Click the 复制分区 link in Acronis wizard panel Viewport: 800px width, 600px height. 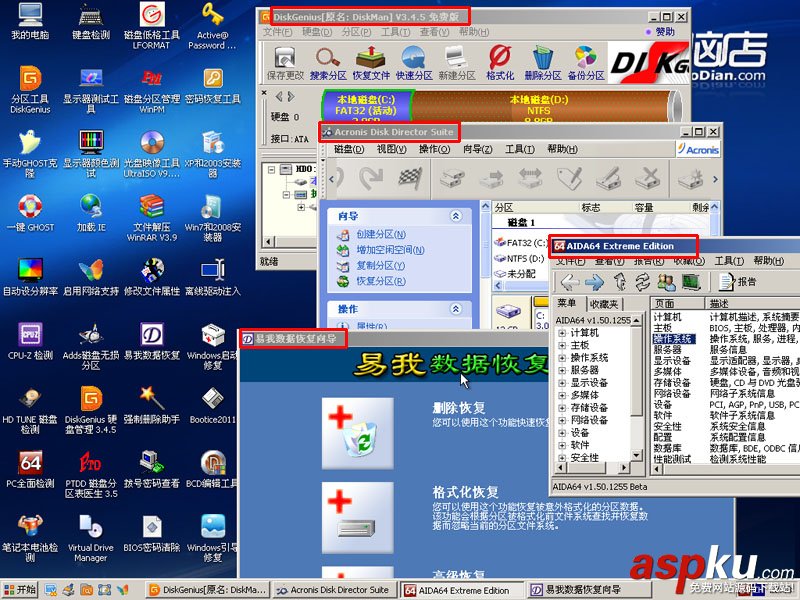click(380, 265)
